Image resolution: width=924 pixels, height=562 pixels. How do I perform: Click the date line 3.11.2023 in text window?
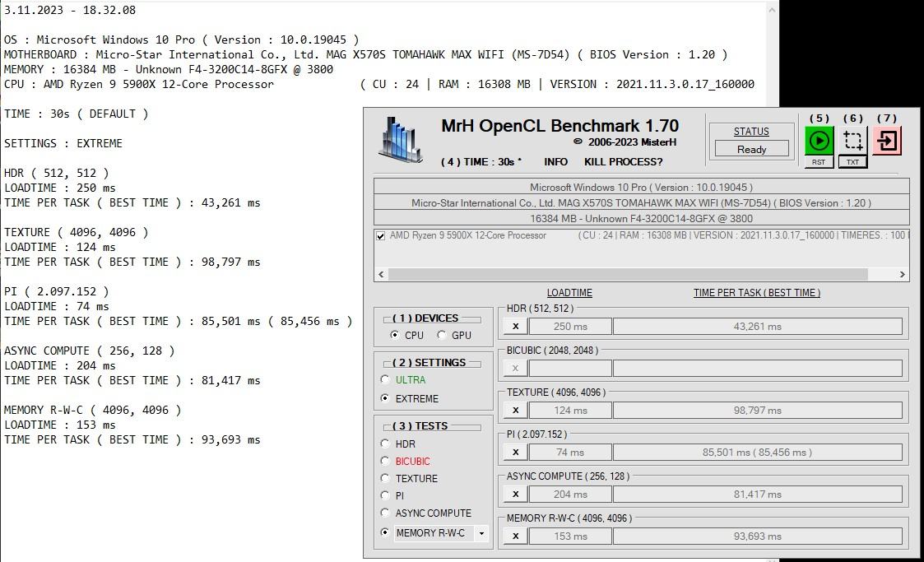click(70, 10)
